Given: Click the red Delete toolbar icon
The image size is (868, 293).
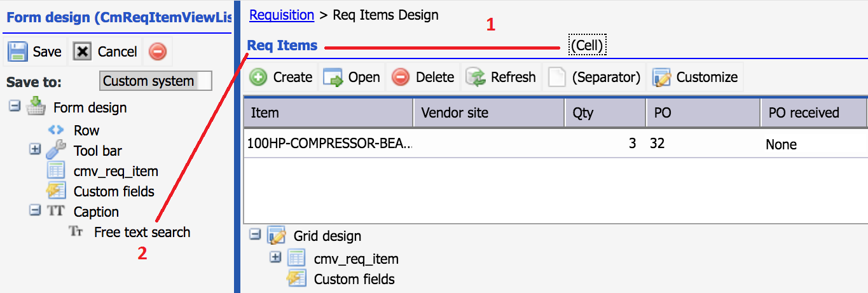Looking at the screenshot, I should coord(401,78).
